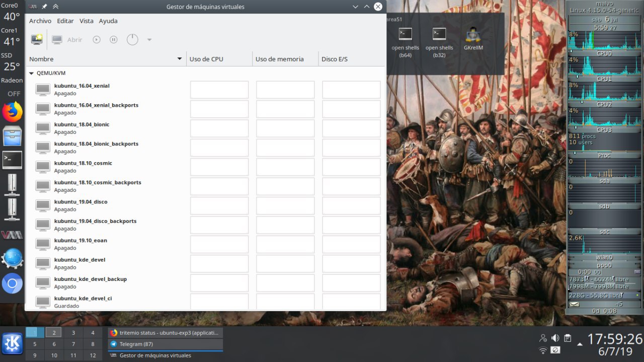This screenshot has height=362, width=644.
Task: Open the volume control in system tray
Action: pyautogui.click(x=555, y=338)
